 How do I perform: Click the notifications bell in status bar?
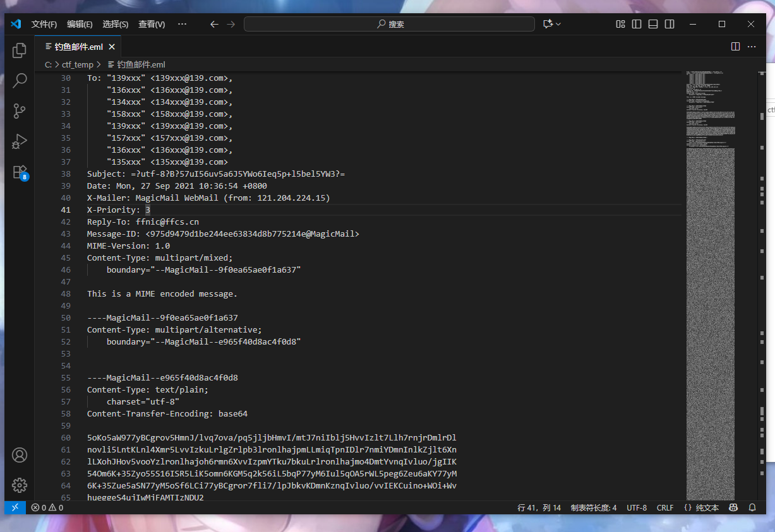point(752,507)
